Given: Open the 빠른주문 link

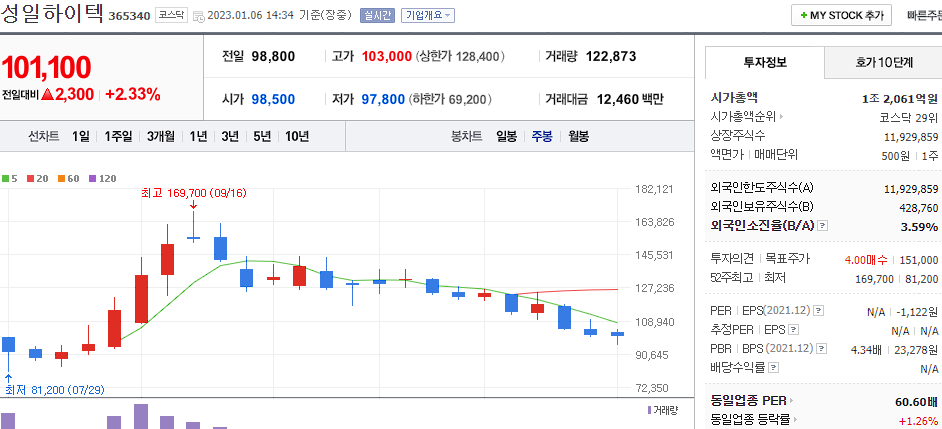Looking at the screenshot, I should 924,16.
